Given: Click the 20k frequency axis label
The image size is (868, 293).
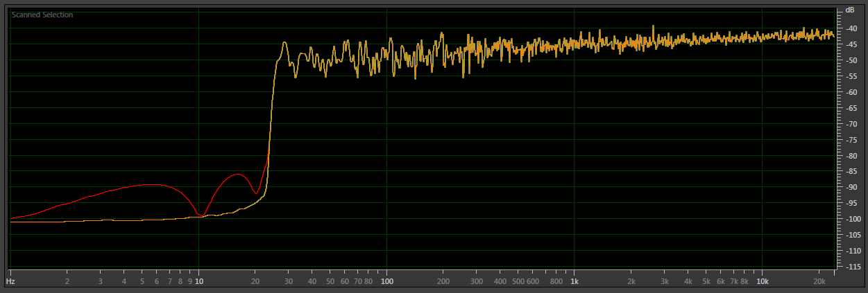Looking at the screenshot, I should pos(819,282).
